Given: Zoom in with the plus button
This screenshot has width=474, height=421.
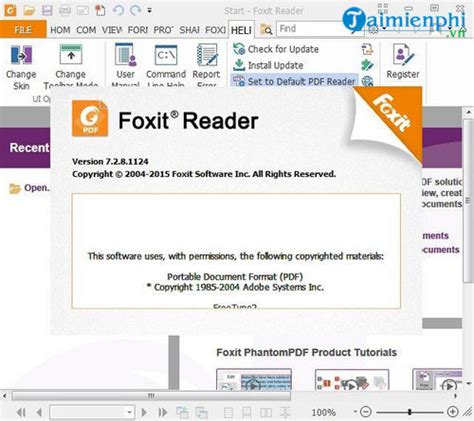Looking at the screenshot, I should (452, 412).
